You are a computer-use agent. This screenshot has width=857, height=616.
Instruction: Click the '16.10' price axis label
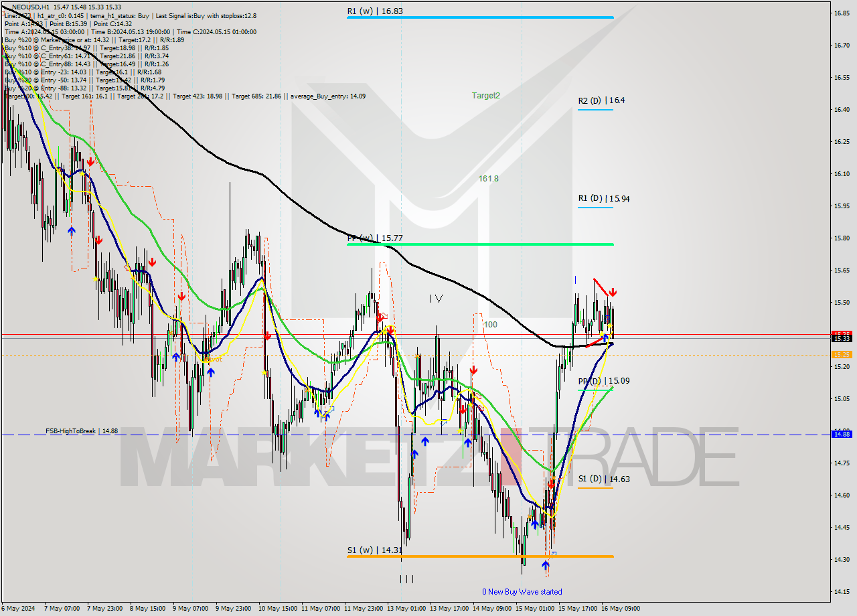(x=842, y=173)
